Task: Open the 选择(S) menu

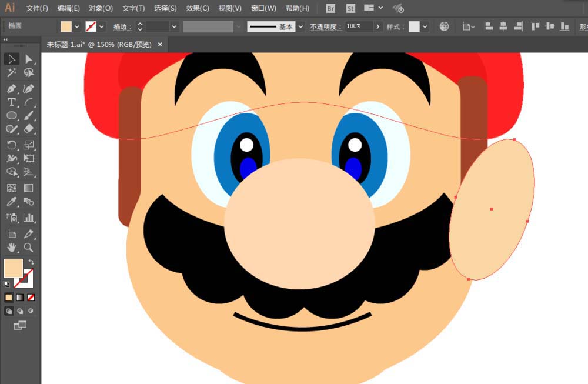Action: coord(165,8)
